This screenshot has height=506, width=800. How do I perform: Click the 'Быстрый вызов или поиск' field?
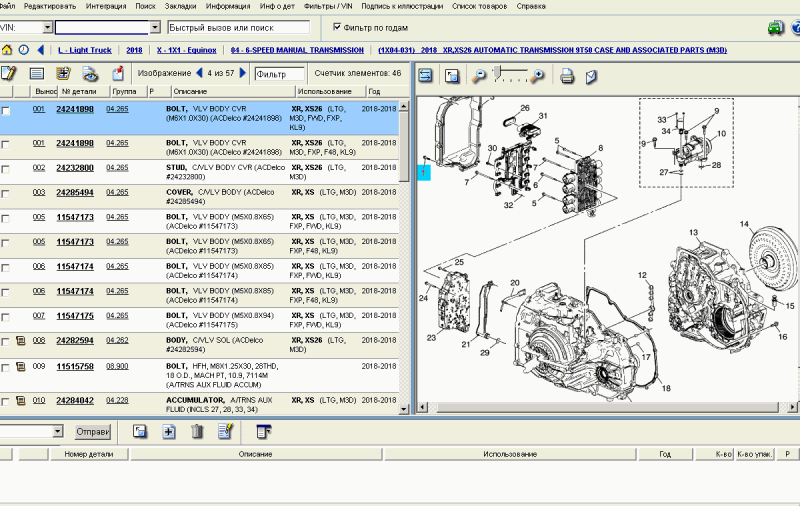tap(238, 28)
